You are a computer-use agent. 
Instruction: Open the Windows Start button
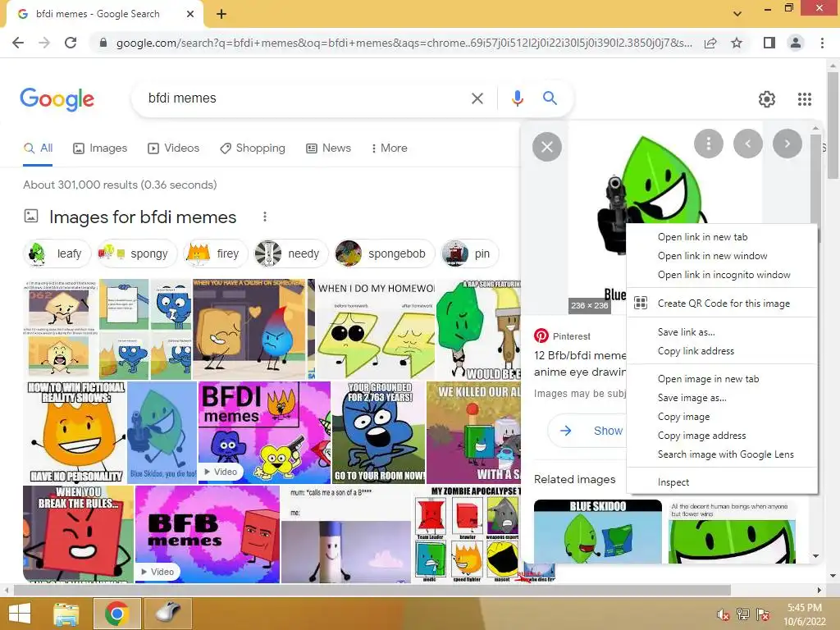(20, 614)
